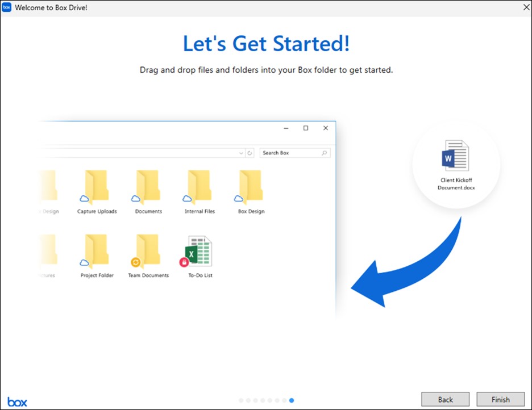The image size is (532, 410).
Task: Click the Client Kickoff Word document icon
Action: pos(456,156)
